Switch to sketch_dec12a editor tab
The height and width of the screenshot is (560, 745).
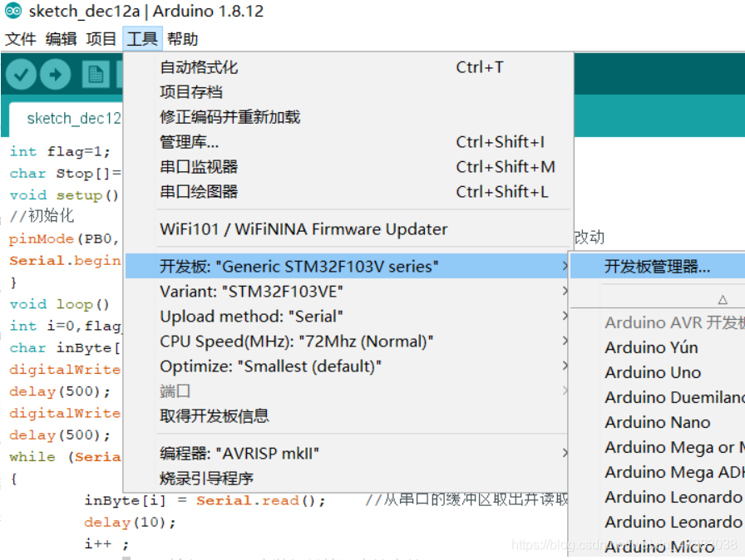(x=67, y=119)
